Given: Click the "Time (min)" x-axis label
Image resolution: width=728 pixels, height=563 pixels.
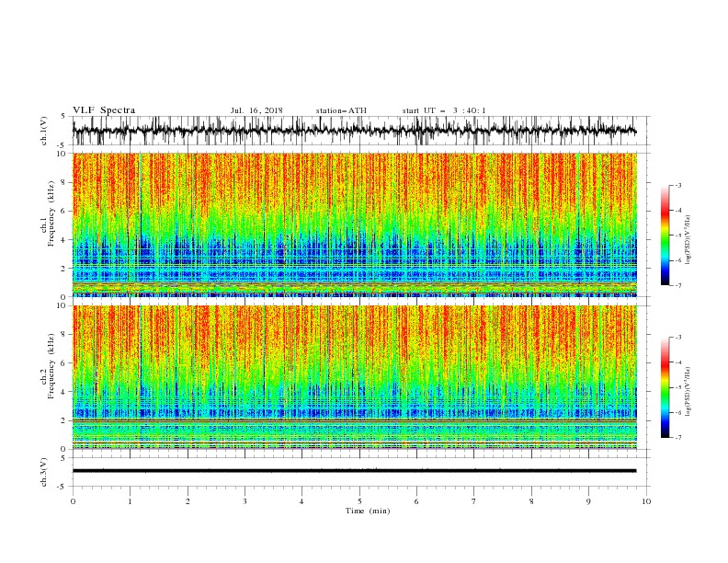Looking at the screenshot, I should (368, 511).
